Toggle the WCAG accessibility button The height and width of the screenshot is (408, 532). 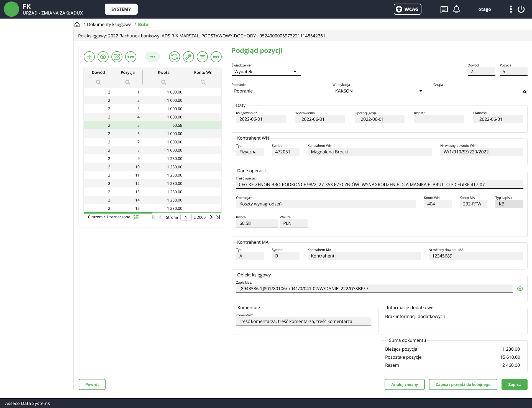(407, 9)
